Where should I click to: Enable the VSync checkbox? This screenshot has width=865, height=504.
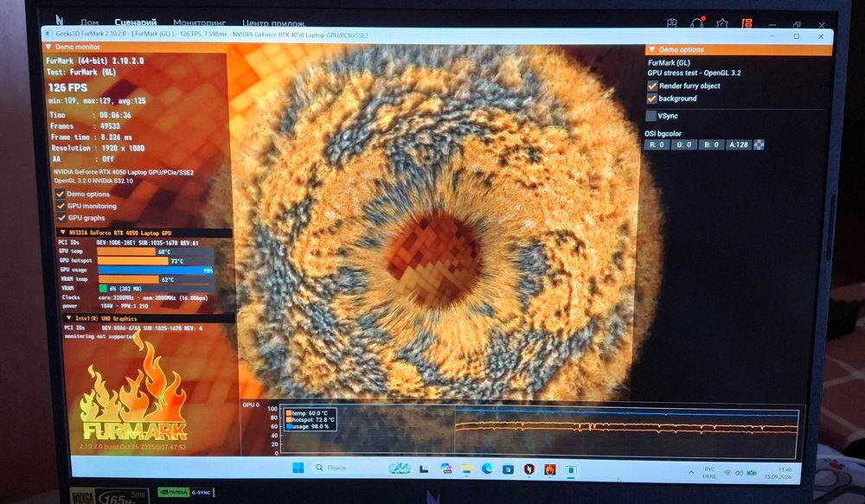pos(651,116)
